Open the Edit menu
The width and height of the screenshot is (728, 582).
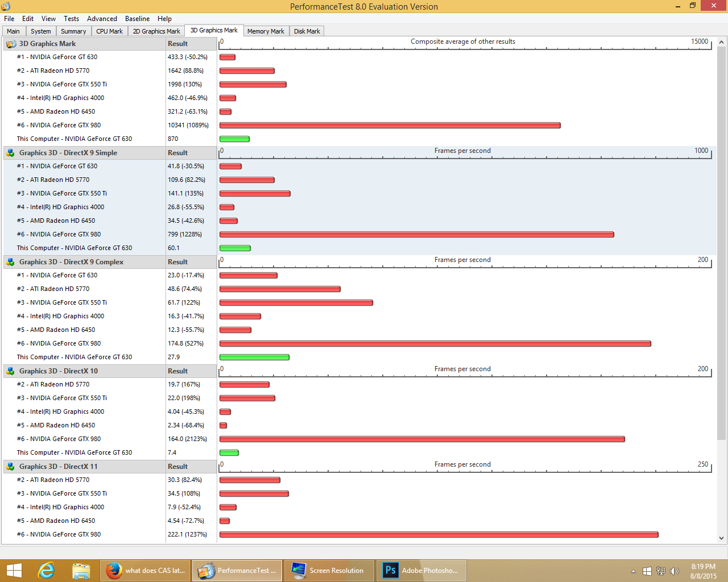coord(28,19)
